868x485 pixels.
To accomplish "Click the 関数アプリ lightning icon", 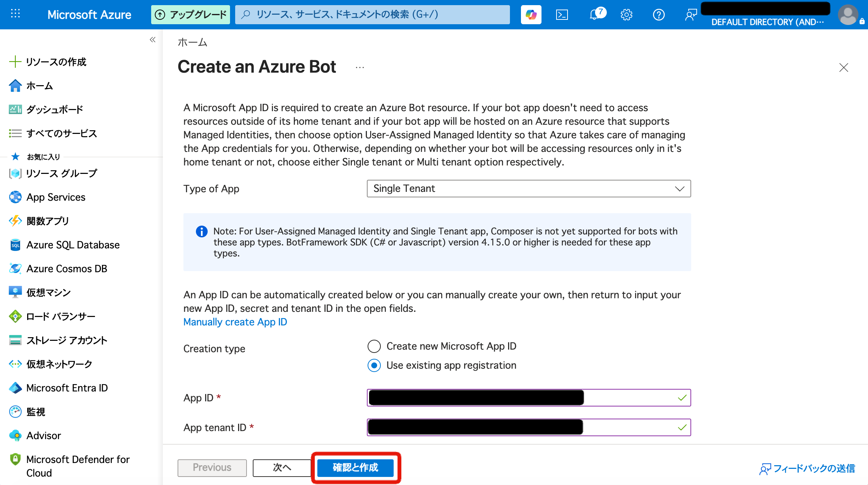I will click(15, 221).
